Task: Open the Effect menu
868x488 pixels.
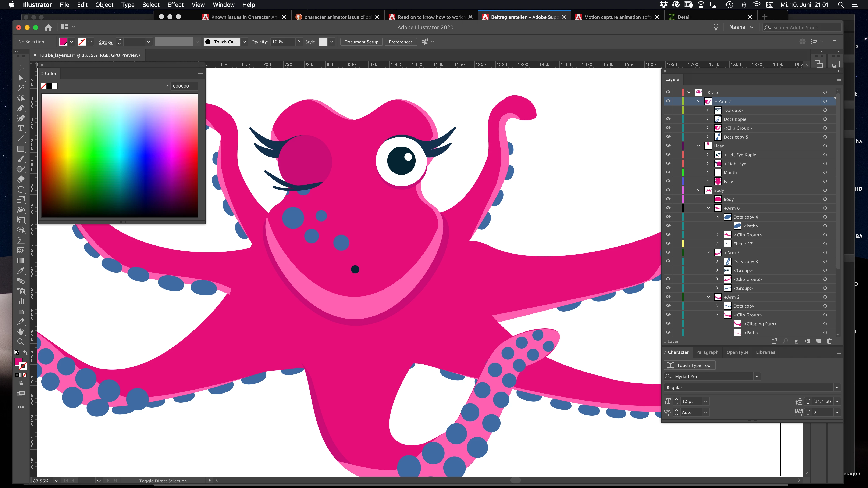Action: [x=175, y=5]
